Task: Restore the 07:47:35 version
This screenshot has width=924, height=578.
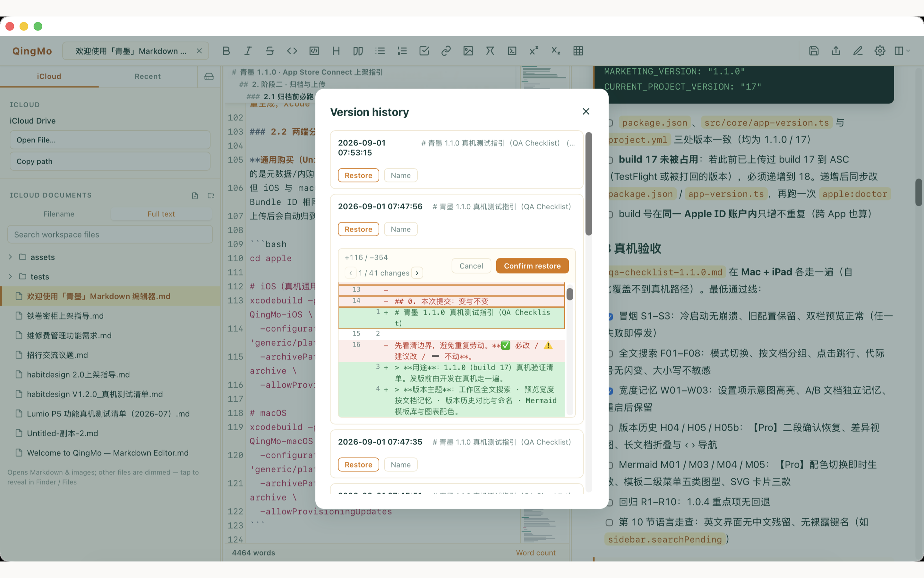Action: (358, 464)
